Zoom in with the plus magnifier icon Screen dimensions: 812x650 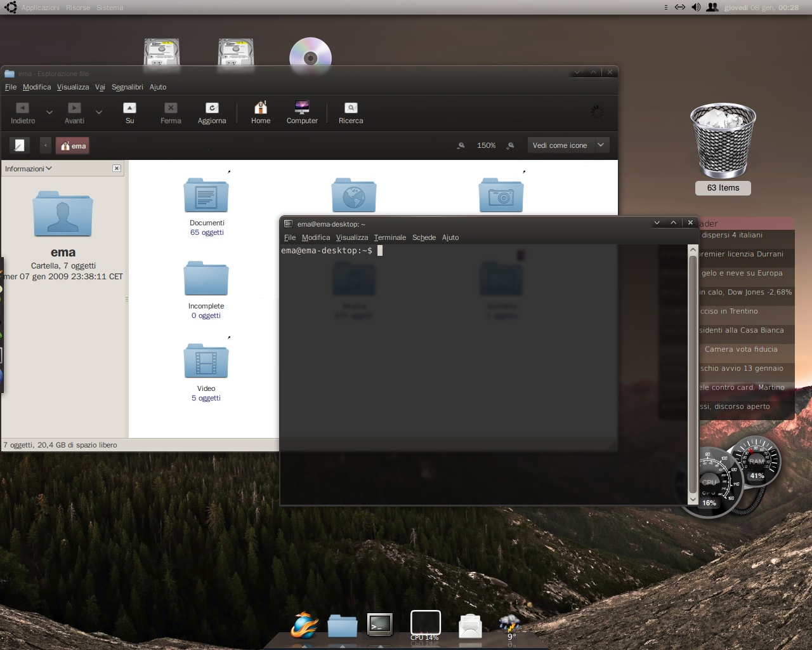pos(511,145)
